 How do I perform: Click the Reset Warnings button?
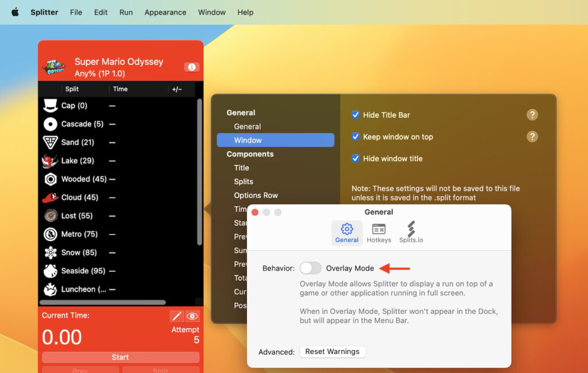pos(332,352)
